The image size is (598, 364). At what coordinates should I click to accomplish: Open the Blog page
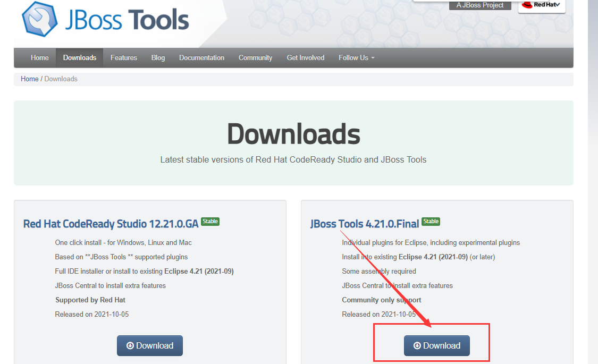(158, 57)
